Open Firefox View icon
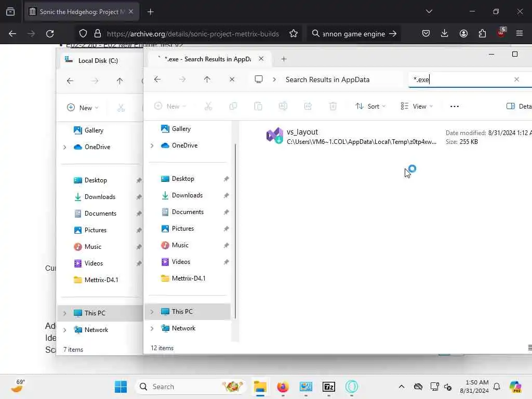Viewport: 532px width, 399px height. pos(10,11)
